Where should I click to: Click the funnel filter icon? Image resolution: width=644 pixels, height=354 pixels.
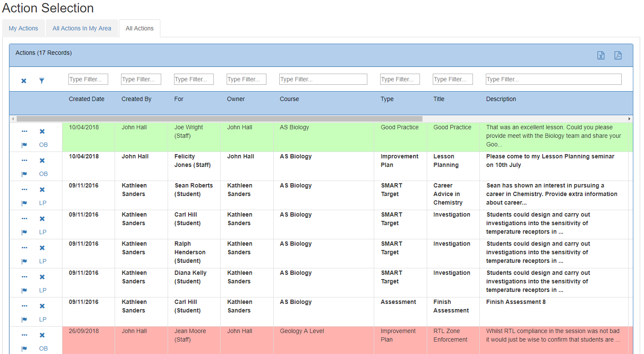click(41, 81)
